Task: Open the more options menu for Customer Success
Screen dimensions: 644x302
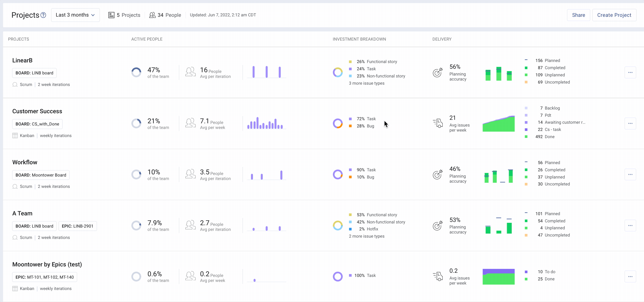Action: (630, 124)
